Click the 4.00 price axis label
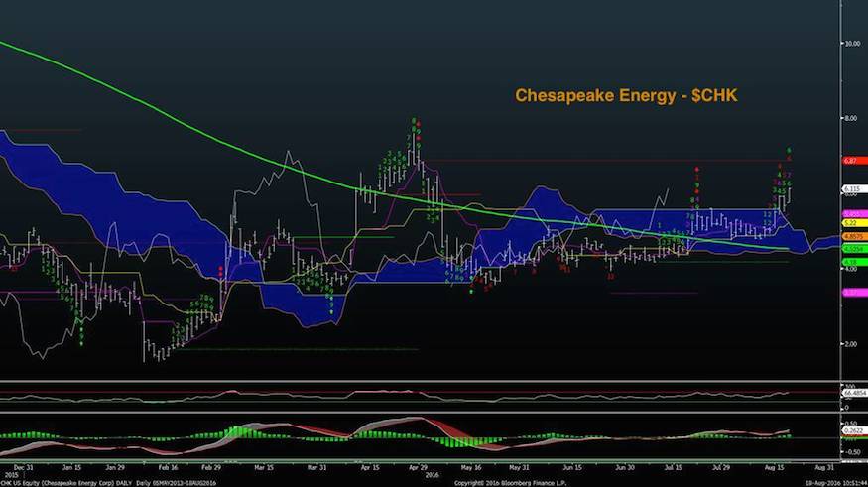 pyautogui.click(x=851, y=269)
